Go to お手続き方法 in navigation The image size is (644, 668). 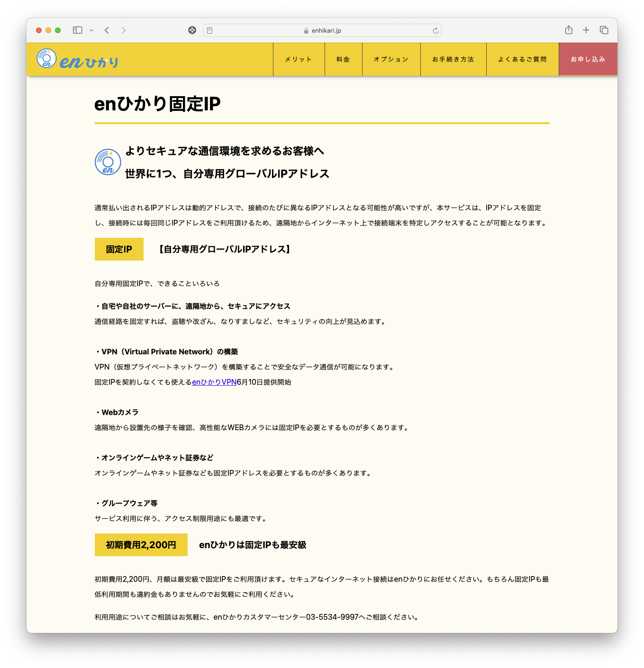453,59
